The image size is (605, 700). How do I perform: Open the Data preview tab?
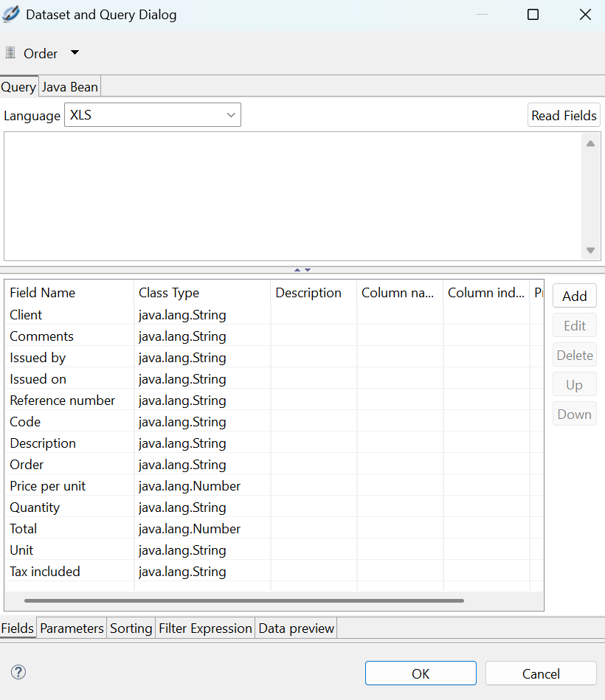coord(296,628)
